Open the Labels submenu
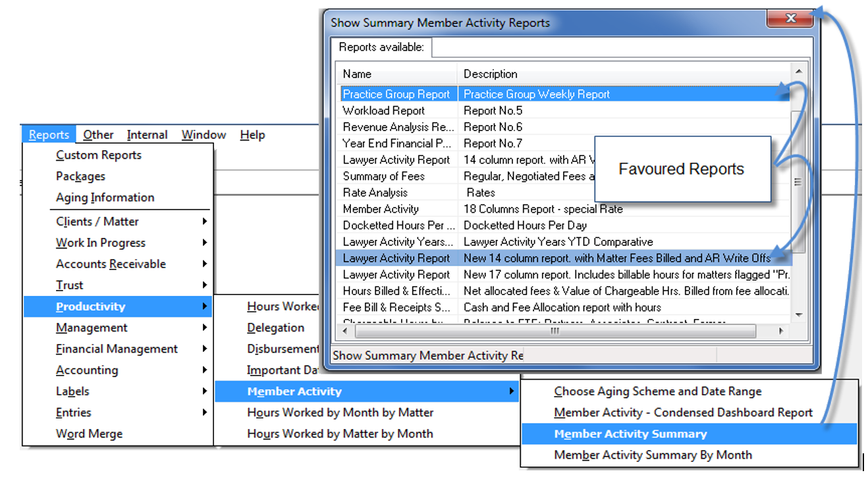Image resolution: width=868 pixels, height=483 pixels. click(x=117, y=391)
